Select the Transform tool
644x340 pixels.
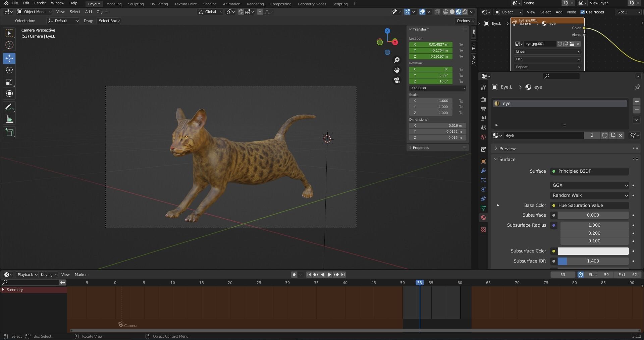tap(9, 94)
